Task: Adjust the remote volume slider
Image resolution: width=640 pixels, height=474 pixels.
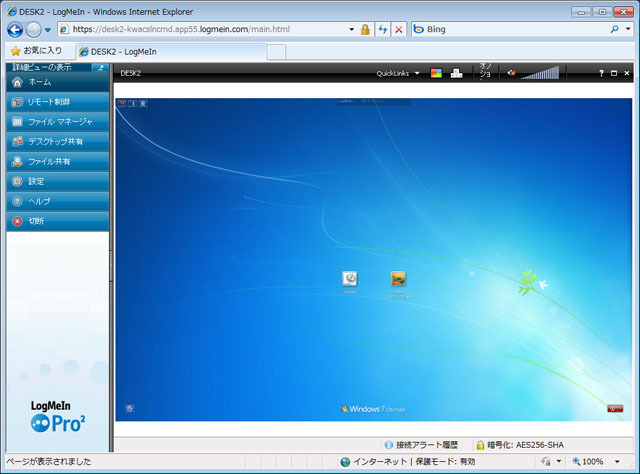Action: (x=540, y=73)
